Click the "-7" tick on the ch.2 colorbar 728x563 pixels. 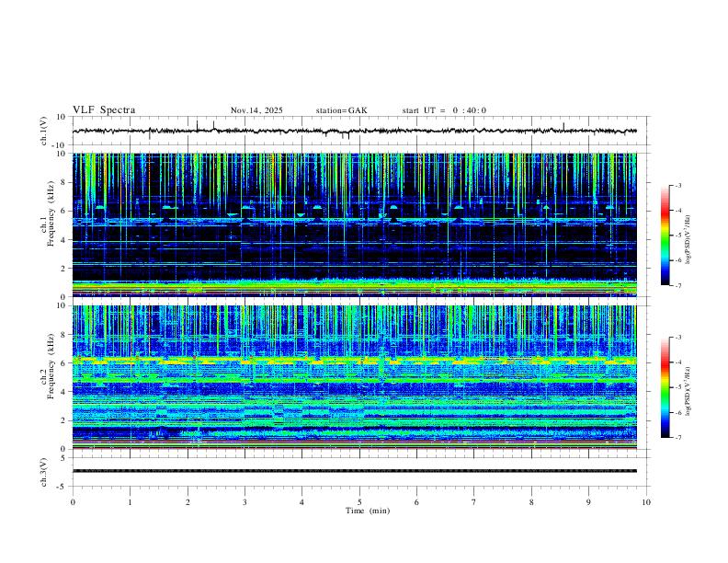[x=677, y=438]
